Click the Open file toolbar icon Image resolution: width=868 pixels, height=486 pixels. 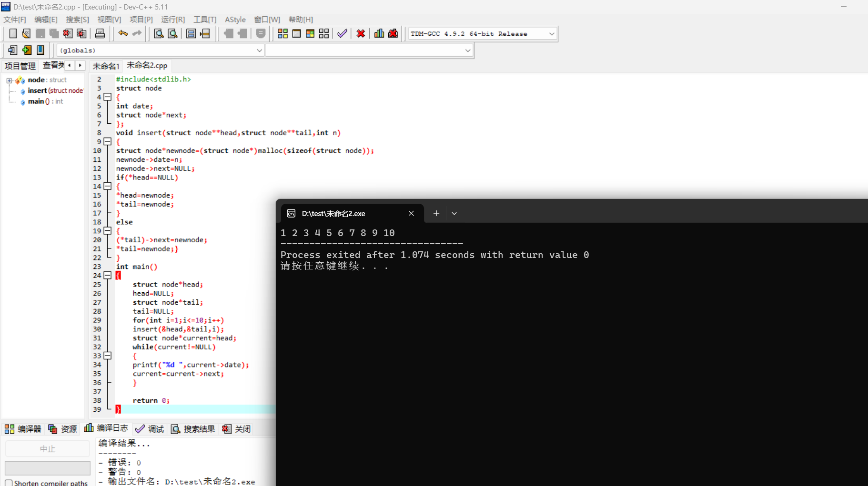click(x=26, y=33)
